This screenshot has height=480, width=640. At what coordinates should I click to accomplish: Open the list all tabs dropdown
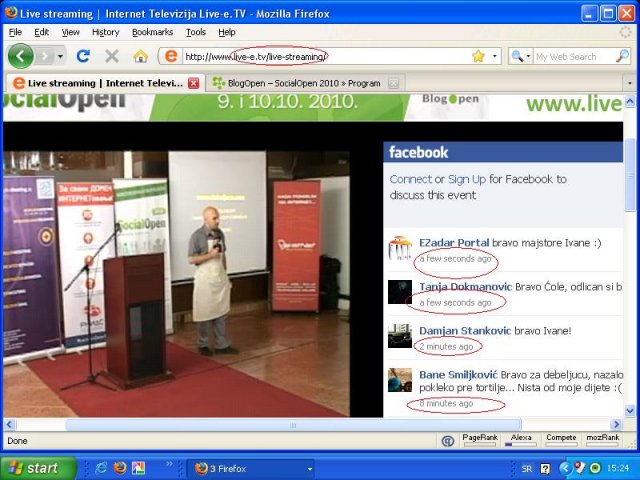(x=629, y=83)
